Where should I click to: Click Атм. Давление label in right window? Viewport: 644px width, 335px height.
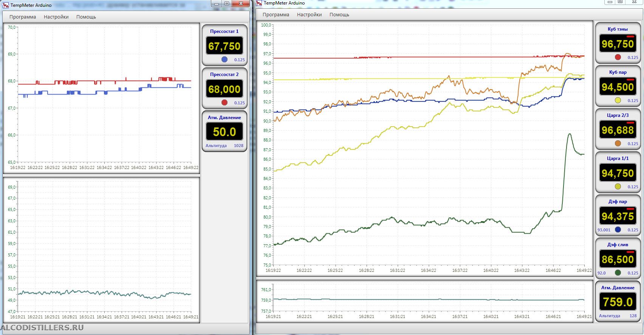pos(618,288)
